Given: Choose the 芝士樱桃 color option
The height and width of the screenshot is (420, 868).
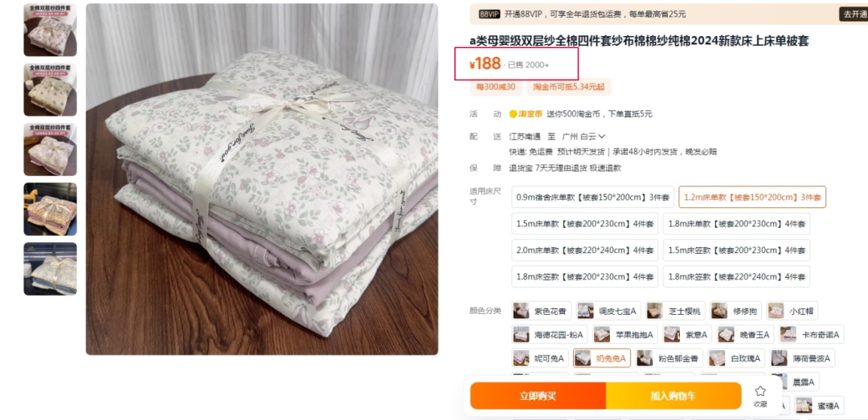Looking at the screenshot, I should 675,312.
